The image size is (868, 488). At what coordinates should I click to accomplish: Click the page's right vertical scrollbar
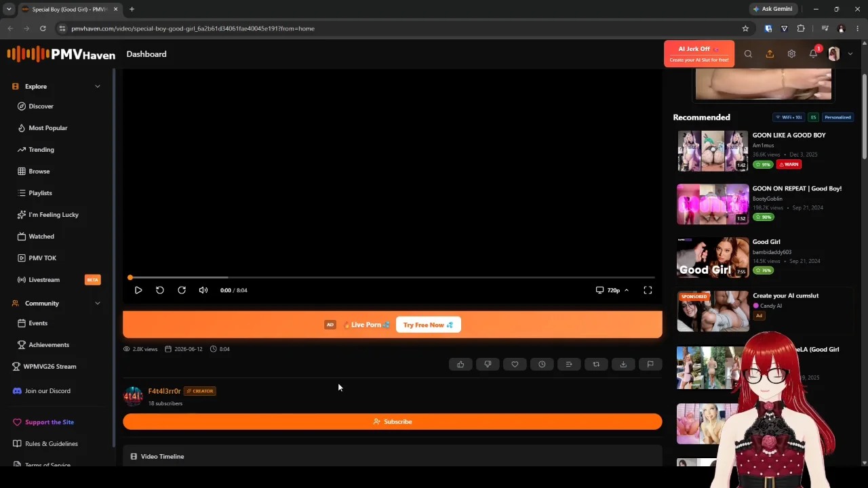864,115
